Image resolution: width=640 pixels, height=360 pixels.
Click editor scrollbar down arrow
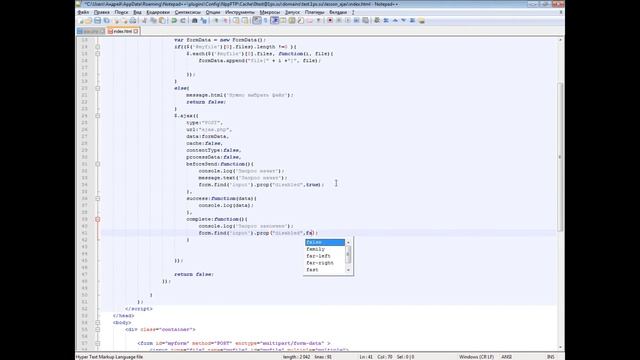(x=560, y=347)
